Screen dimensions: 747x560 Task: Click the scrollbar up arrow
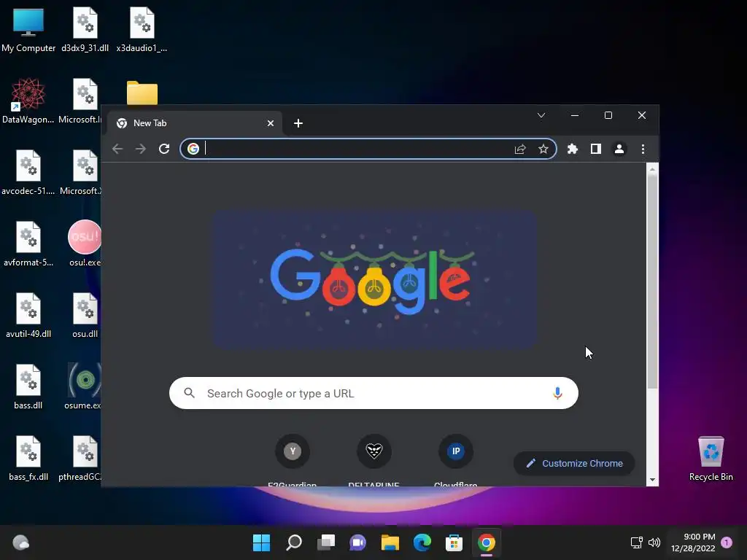tap(652, 169)
